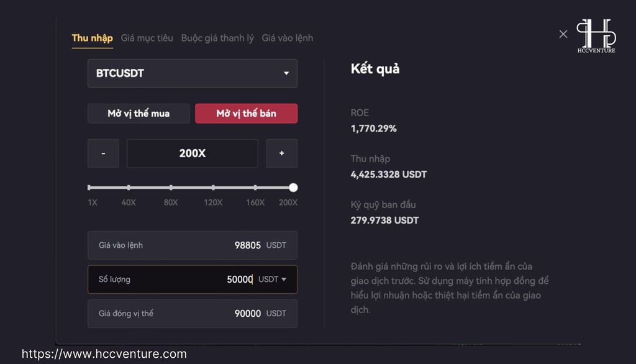Focus the Số lượng amount field
The image size is (636, 364).
[x=193, y=279]
